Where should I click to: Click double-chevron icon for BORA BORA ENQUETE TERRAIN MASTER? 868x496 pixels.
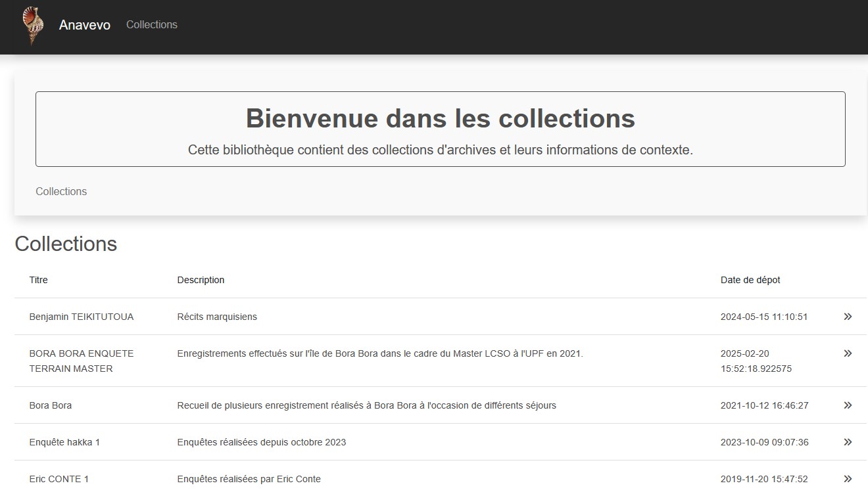tap(848, 353)
